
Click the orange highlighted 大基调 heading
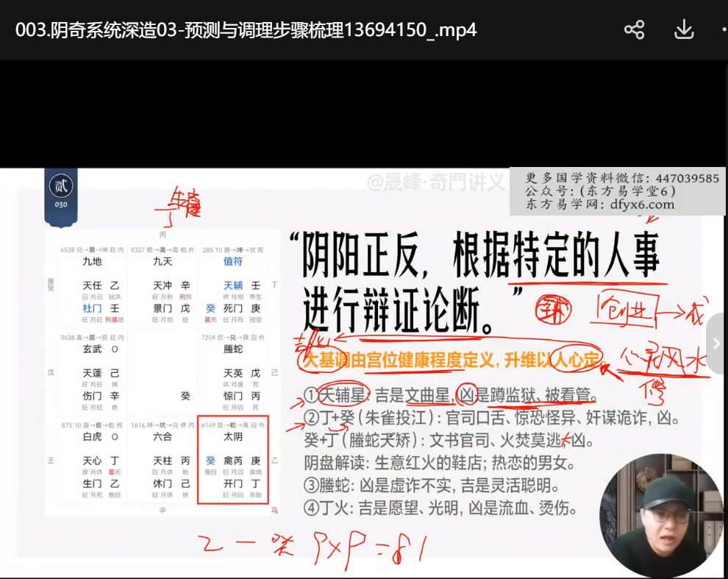[x=450, y=360]
